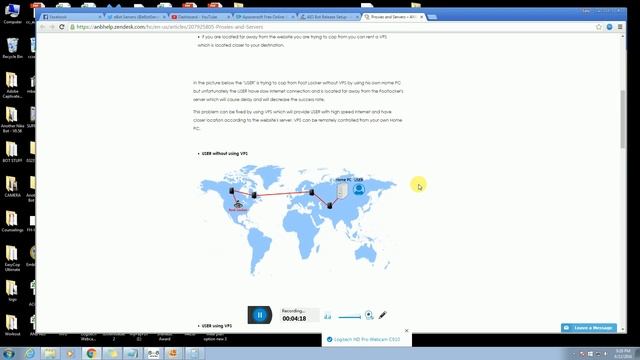This screenshot has height=360, width=640.
Task: Open the EasyCop Ultimate desktop folder
Action: (12, 258)
